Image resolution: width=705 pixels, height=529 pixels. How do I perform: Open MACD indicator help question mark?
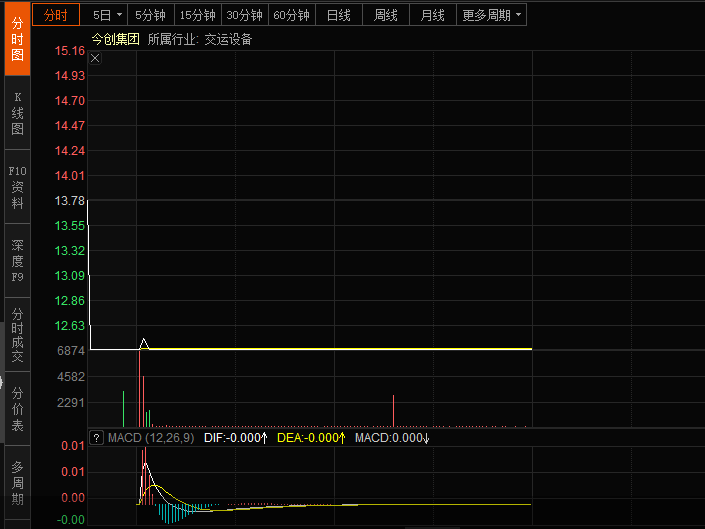[97, 438]
